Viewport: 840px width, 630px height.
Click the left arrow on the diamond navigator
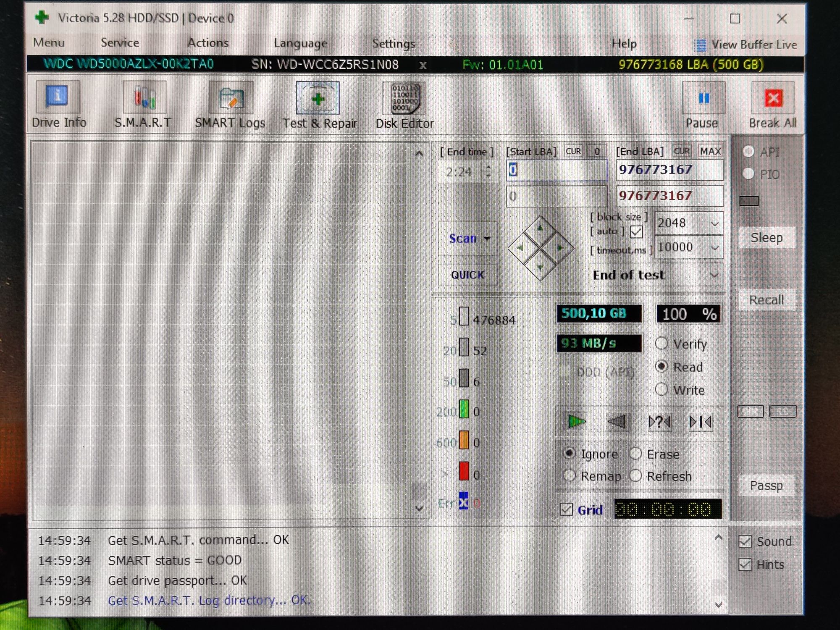520,248
